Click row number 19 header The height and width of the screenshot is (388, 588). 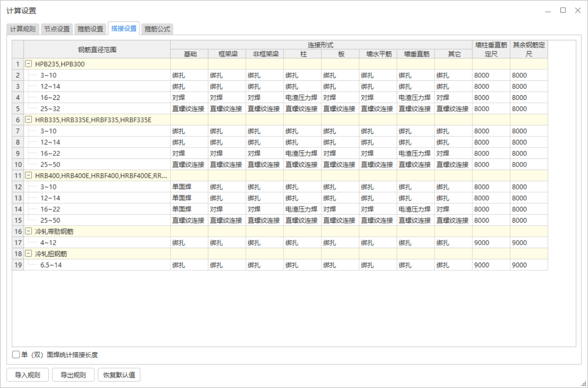click(18, 265)
